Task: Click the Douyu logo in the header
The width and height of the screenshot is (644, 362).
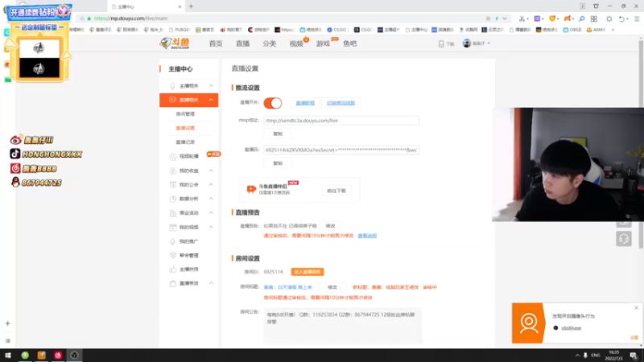Action: [x=175, y=43]
